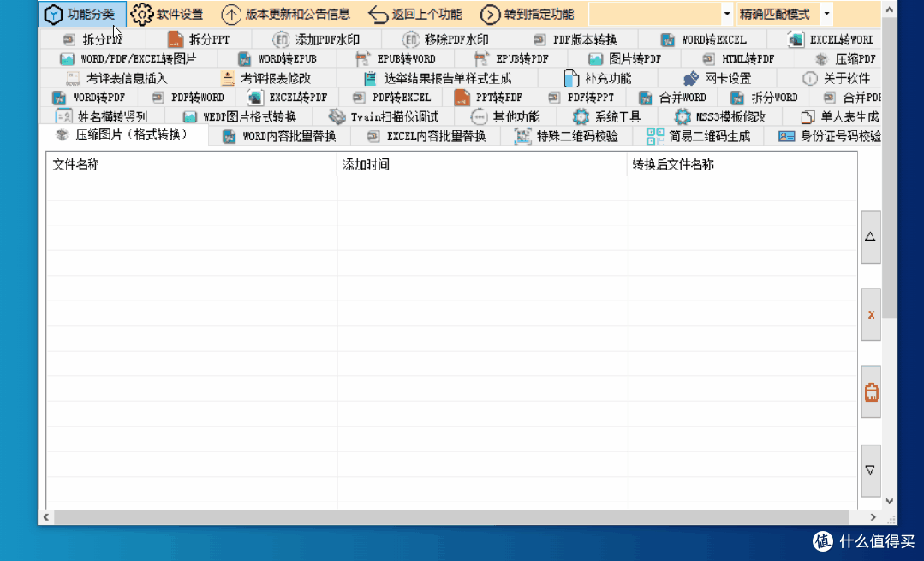Screen dimensions: 924x561
Task: Open the WORD内容批量替换 tab
Action: pos(279,137)
